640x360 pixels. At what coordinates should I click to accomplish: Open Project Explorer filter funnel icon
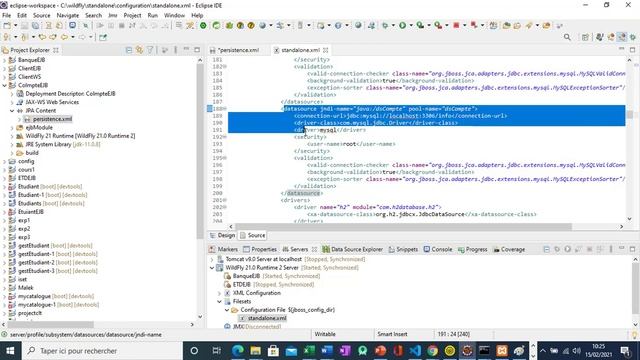(x=150, y=50)
